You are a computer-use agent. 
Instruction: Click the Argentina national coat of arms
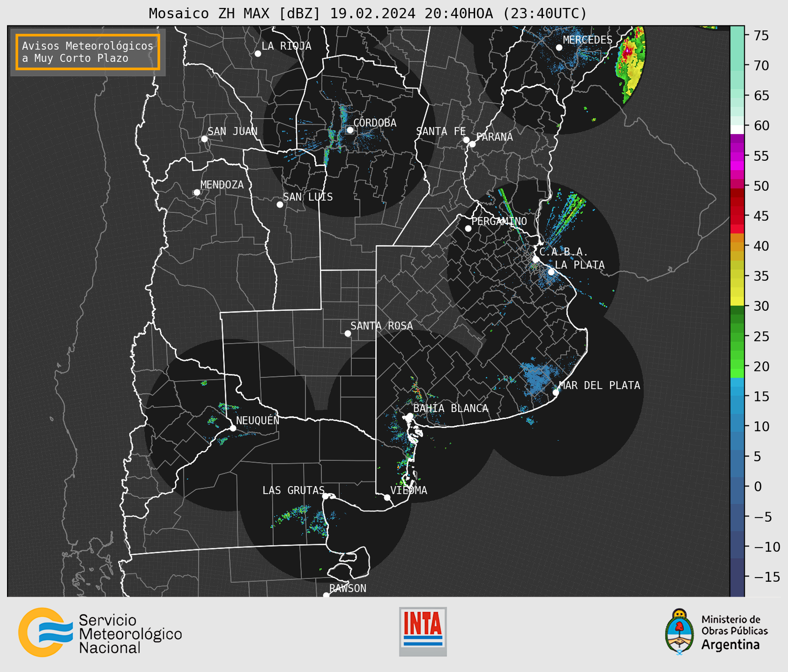680,632
